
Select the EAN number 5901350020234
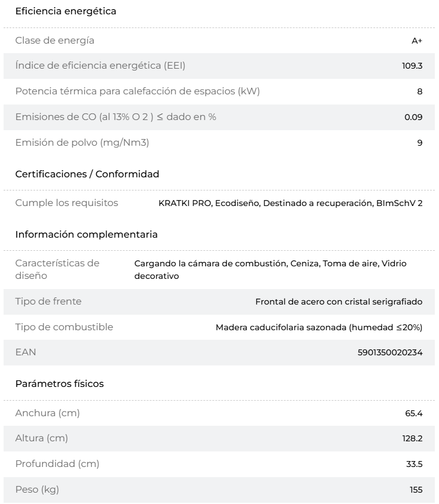tap(390, 352)
